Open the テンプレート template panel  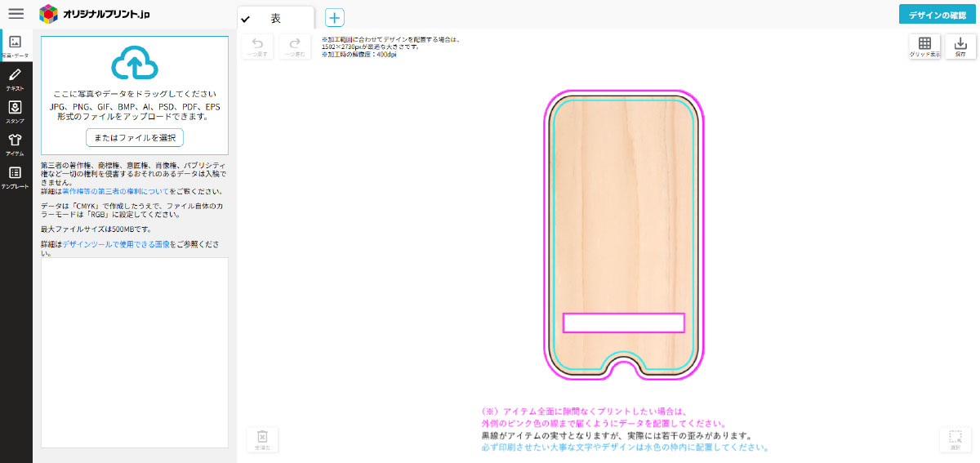pos(16,176)
